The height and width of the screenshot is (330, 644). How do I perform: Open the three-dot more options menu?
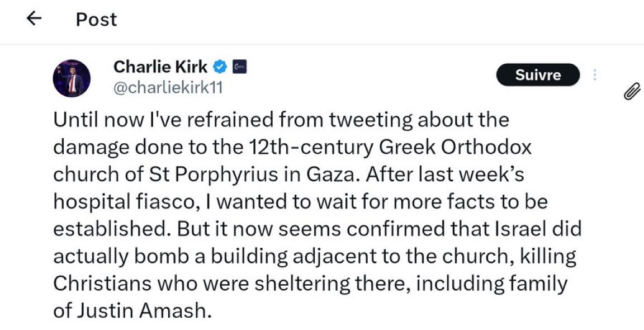[x=595, y=75]
